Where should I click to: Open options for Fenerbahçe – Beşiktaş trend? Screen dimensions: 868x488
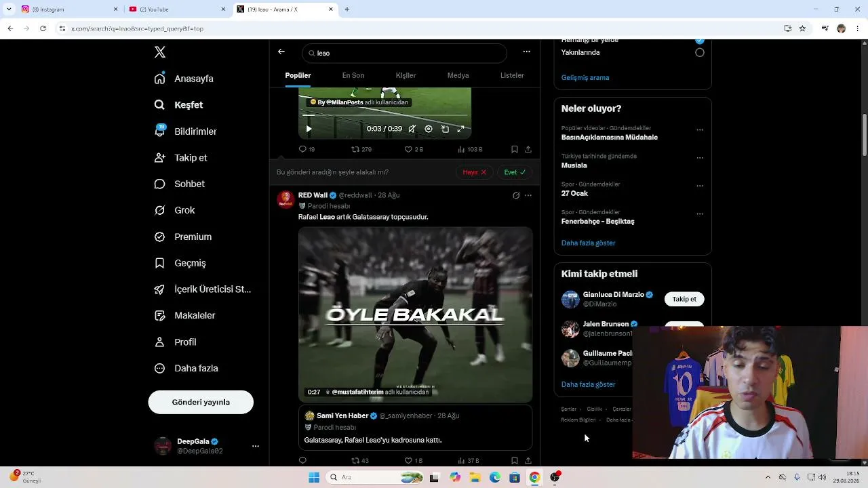(700, 214)
